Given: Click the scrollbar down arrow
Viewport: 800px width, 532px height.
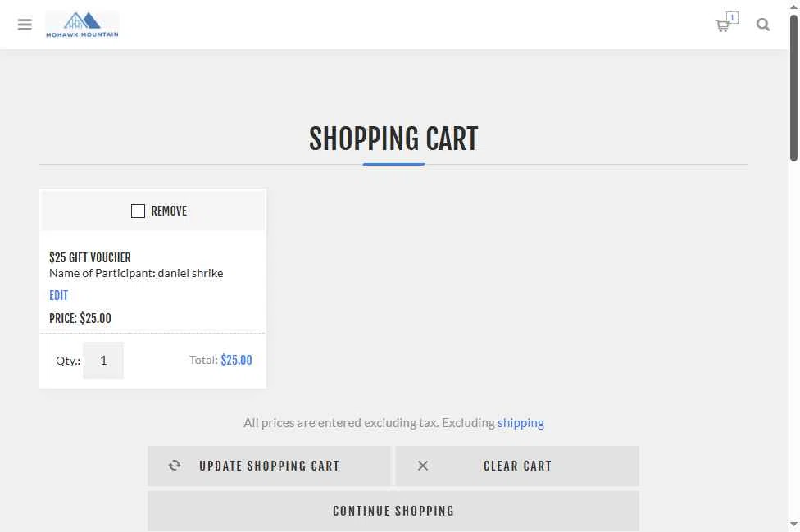Looking at the screenshot, I should [793, 525].
